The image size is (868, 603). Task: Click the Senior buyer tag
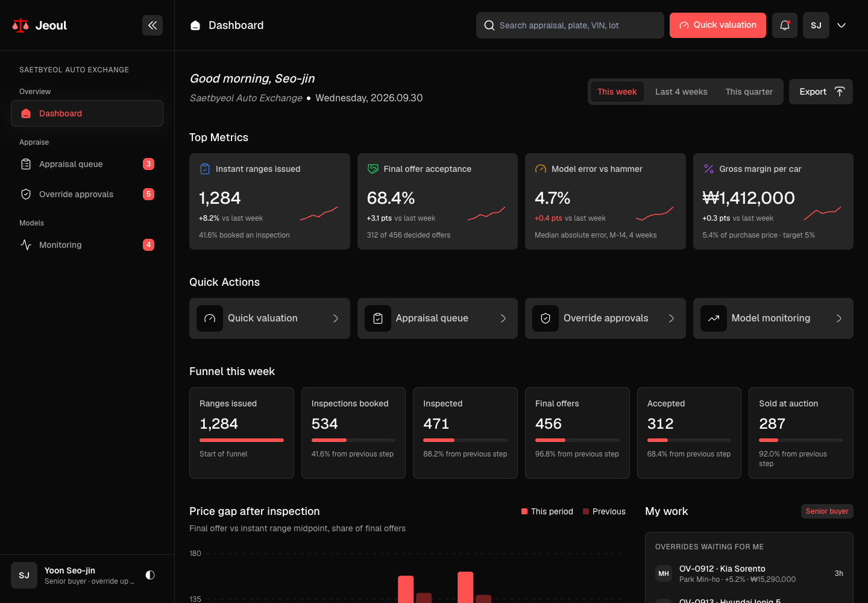click(x=827, y=511)
